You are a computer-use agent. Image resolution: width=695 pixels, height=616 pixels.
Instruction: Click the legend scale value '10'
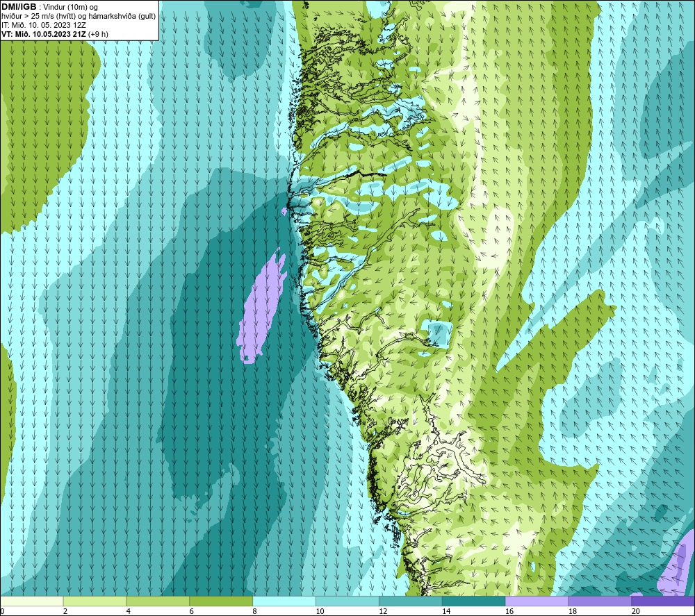click(320, 611)
